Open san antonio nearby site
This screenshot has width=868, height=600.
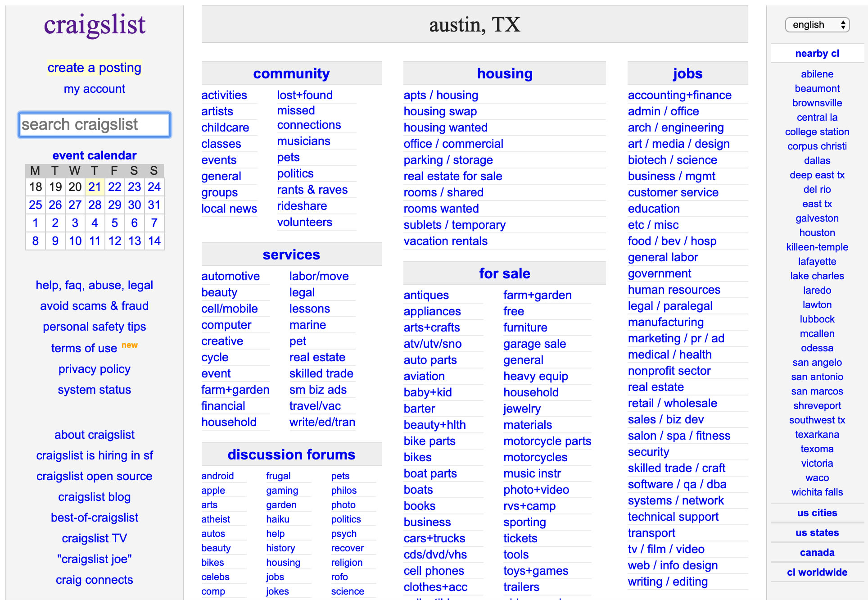pos(817,377)
